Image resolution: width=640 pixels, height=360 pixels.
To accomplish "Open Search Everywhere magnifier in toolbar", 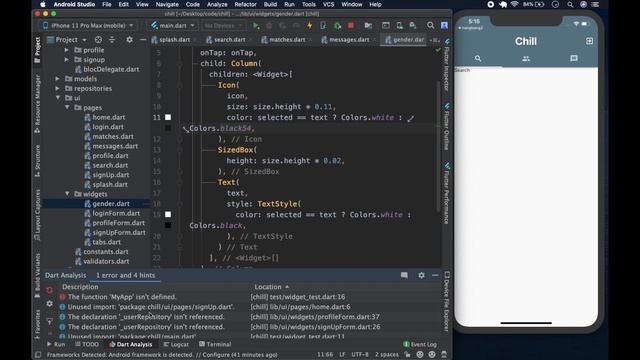I will (x=430, y=25).
